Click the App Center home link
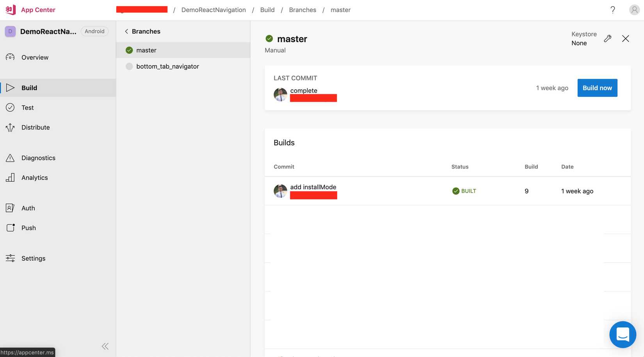The height and width of the screenshot is (357, 644). coord(38,10)
